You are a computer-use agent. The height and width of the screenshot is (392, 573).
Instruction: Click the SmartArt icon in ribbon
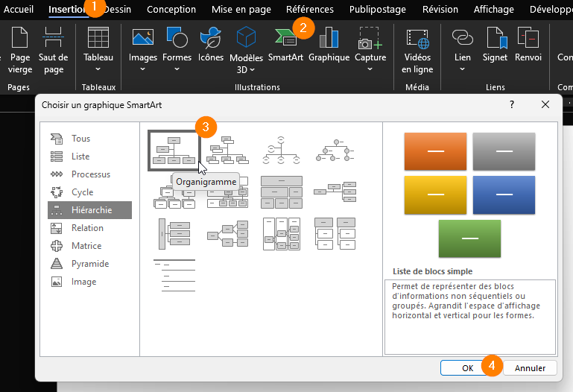(x=285, y=41)
